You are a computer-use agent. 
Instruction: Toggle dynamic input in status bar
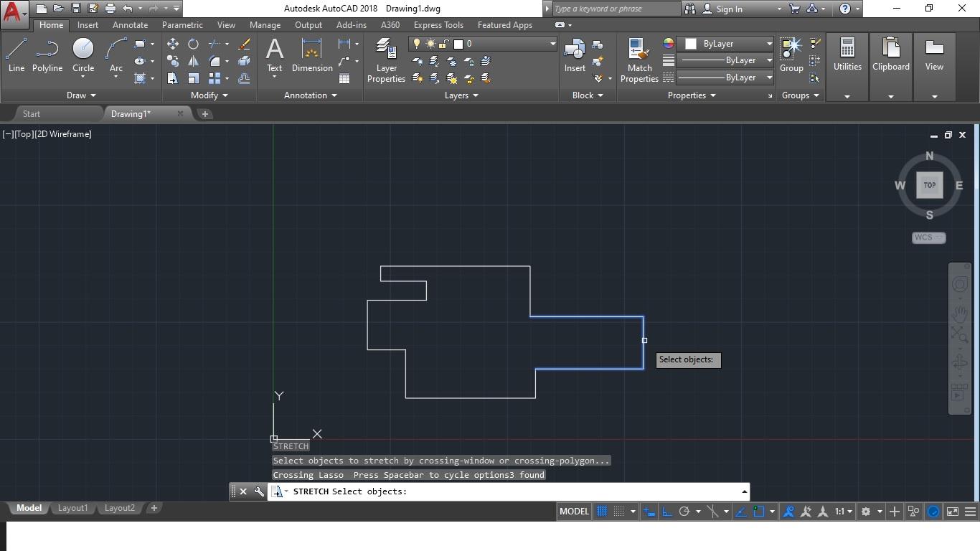(649, 512)
